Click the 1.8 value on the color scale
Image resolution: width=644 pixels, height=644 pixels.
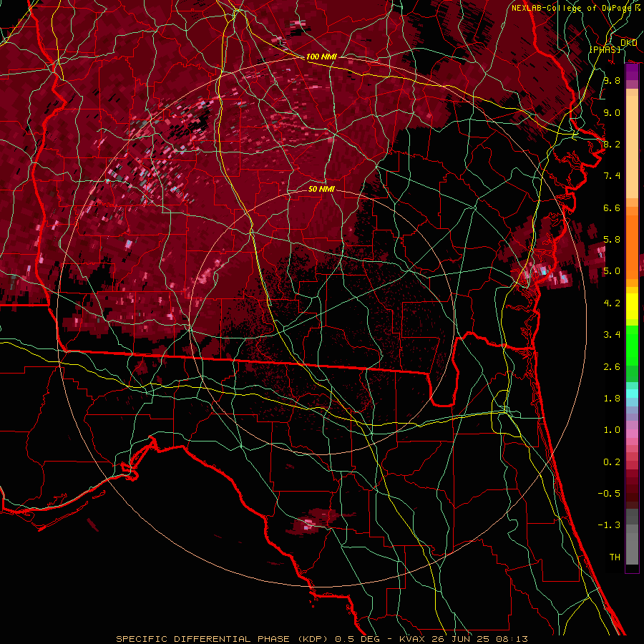(612, 399)
